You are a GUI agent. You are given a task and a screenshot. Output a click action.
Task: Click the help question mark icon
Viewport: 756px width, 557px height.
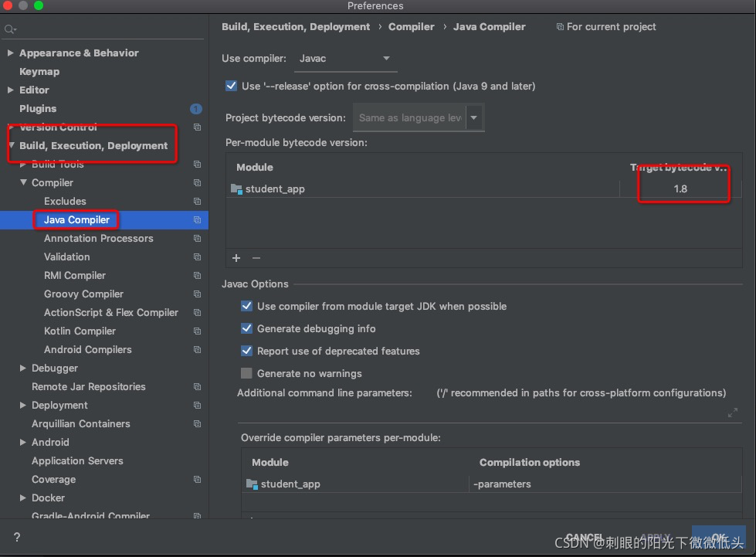tap(16, 536)
